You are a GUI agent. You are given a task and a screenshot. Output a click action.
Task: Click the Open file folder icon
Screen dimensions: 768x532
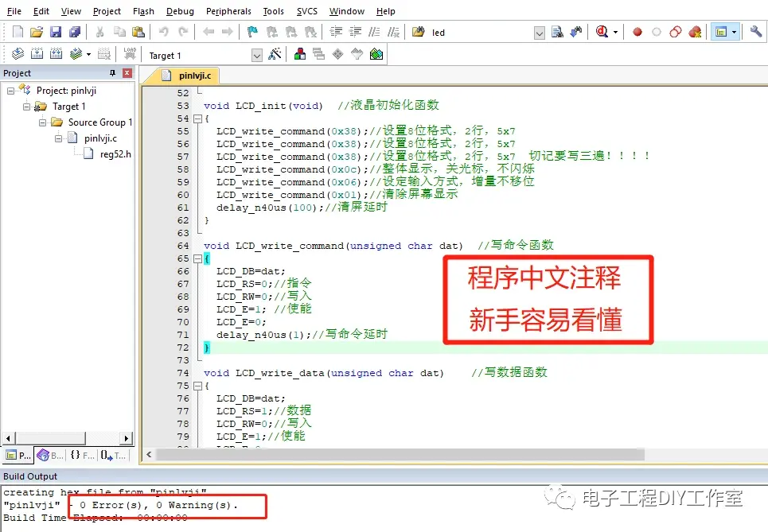click(x=37, y=33)
